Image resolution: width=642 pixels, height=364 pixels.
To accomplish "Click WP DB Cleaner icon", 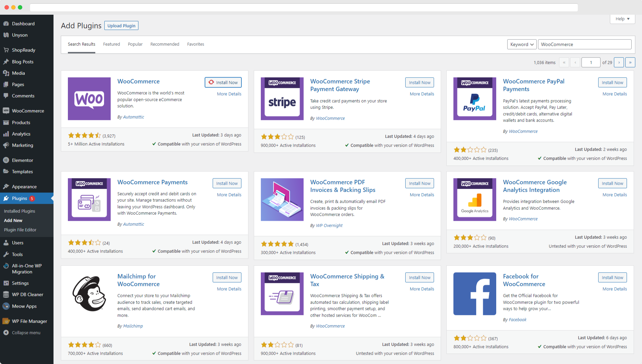I will pyautogui.click(x=6, y=295).
